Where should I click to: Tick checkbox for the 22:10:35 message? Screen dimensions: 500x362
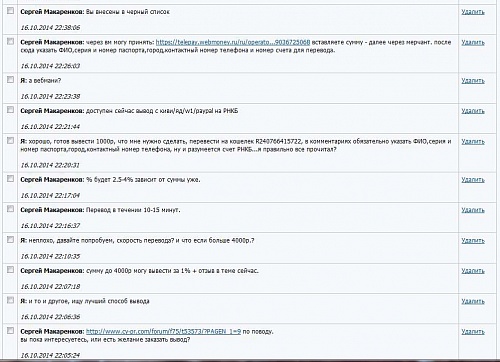(x=10, y=239)
